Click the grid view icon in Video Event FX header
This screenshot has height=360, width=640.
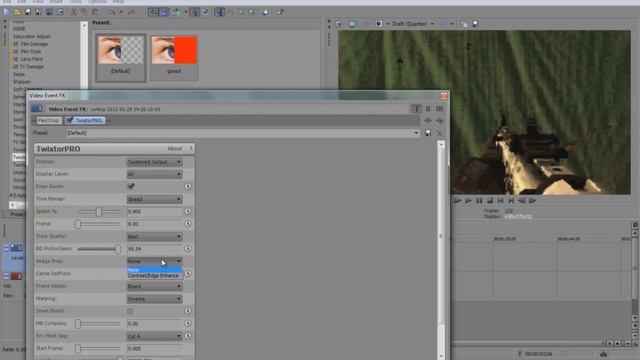440,109
